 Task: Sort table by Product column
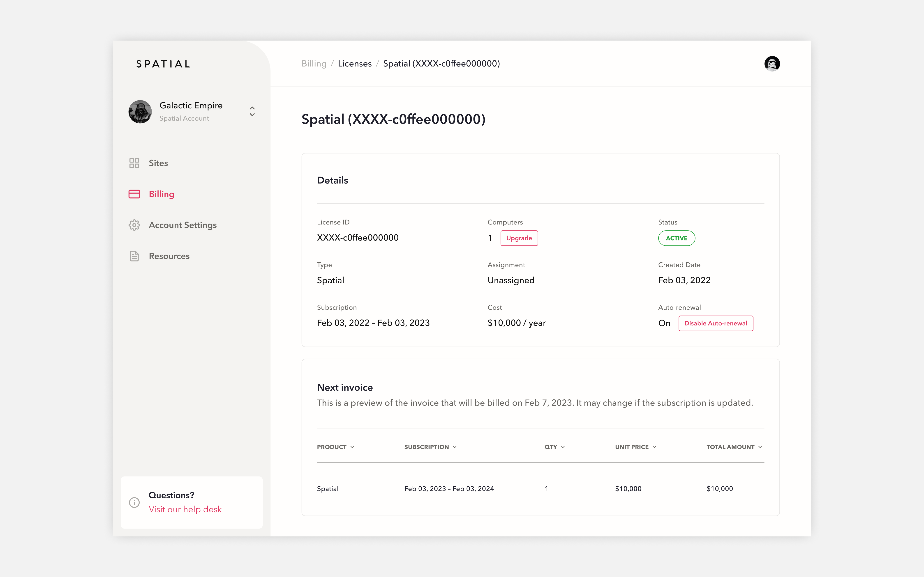(335, 447)
